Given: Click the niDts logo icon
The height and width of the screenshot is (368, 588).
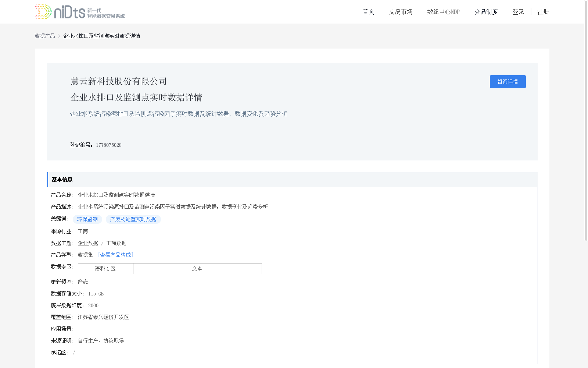Looking at the screenshot, I should (x=80, y=12).
